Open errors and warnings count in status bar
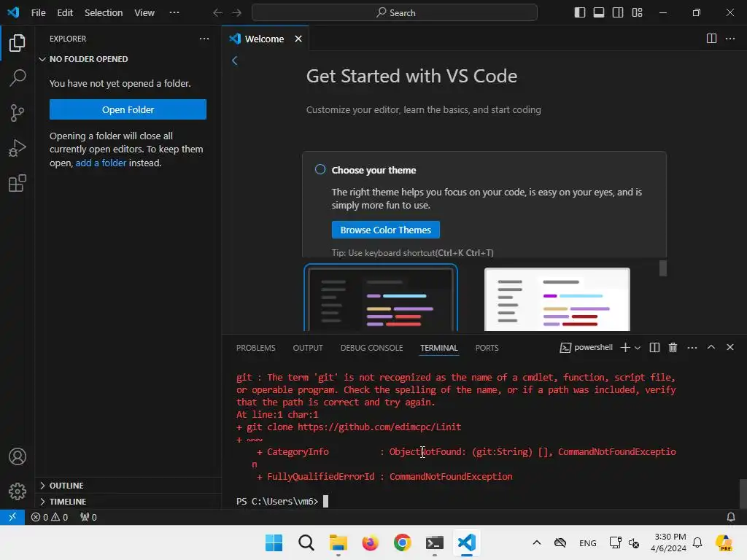747x560 pixels. [x=50, y=517]
